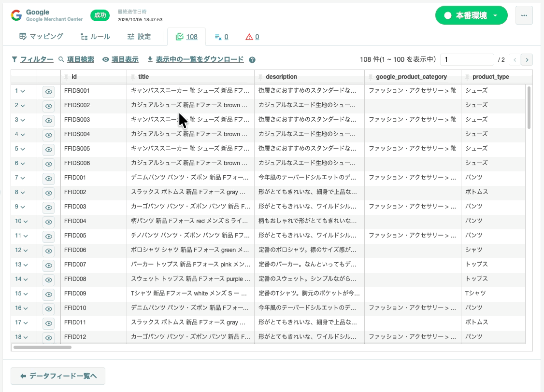The height and width of the screenshot is (392, 544).
Task: Expand row 1 chevron
Action: click(23, 91)
